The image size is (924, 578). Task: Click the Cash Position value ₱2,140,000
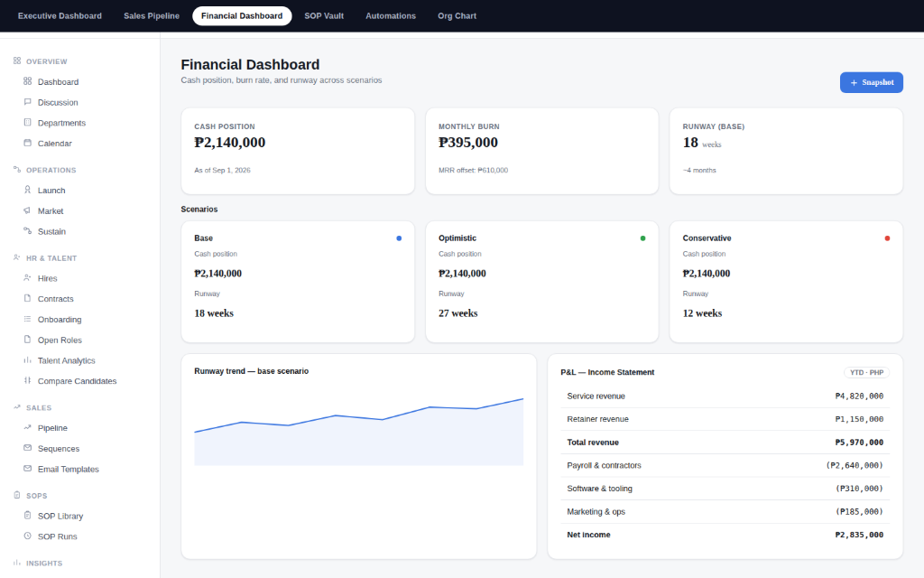coord(230,142)
